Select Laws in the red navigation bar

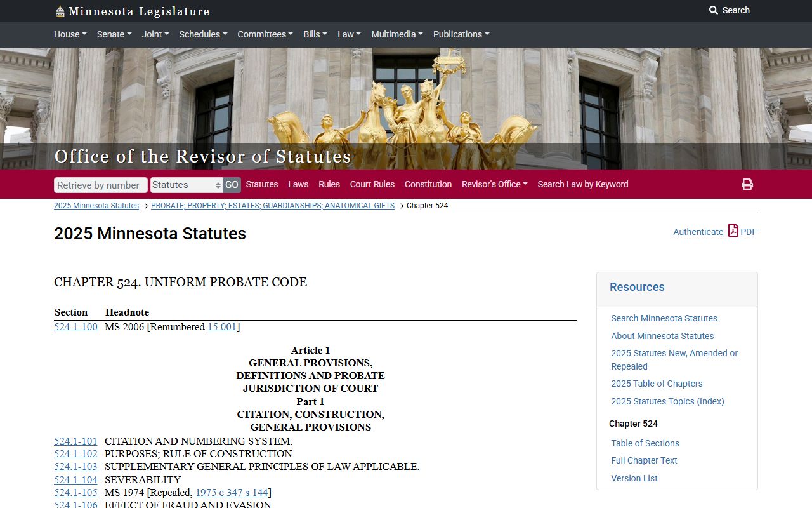[x=298, y=184]
